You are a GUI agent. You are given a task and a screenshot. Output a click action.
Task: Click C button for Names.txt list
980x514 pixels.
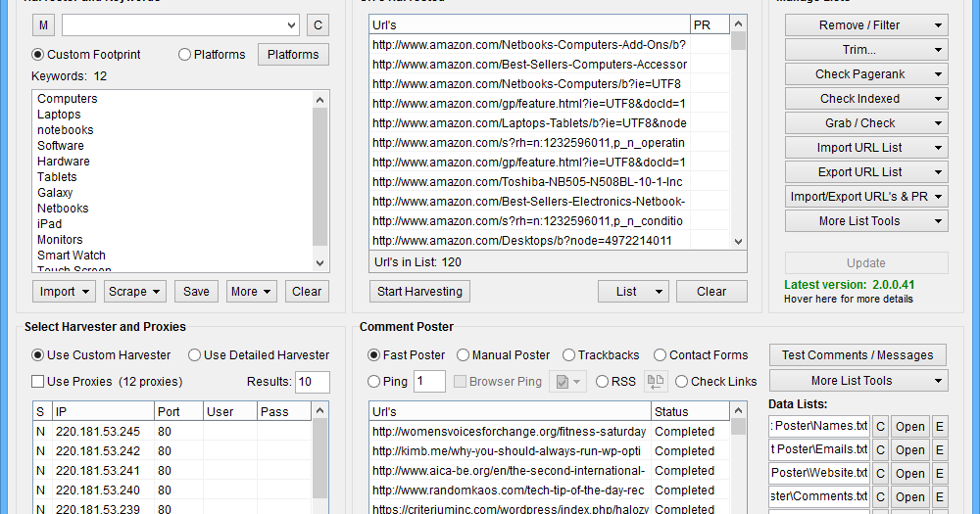pyautogui.click(x=880, y=427)
